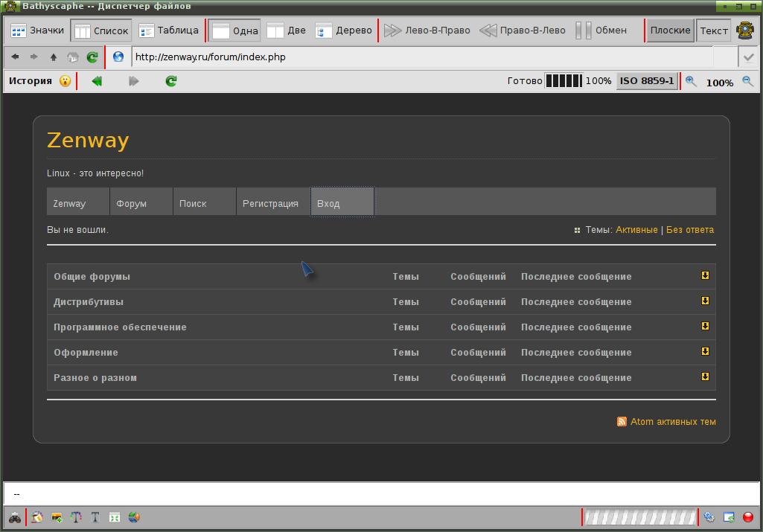This screenshot has height=532, width=763.
Task: Switch to Значки icon view
Action: click(37, 31)
